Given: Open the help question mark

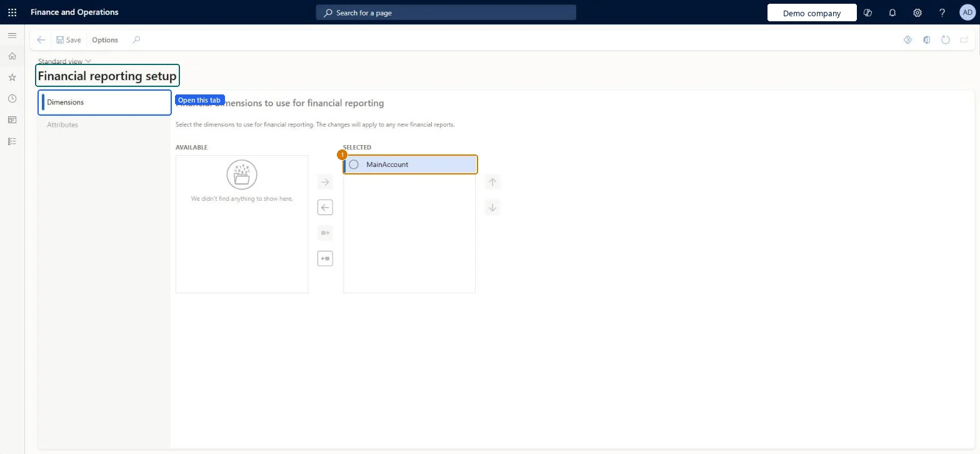Looking at the screenshot, I should click(x=942, y=13).
